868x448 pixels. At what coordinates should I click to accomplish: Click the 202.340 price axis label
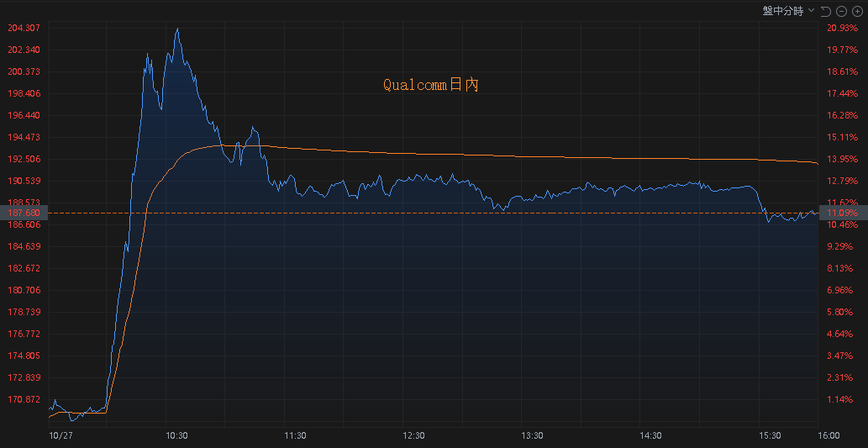(24, 50)
